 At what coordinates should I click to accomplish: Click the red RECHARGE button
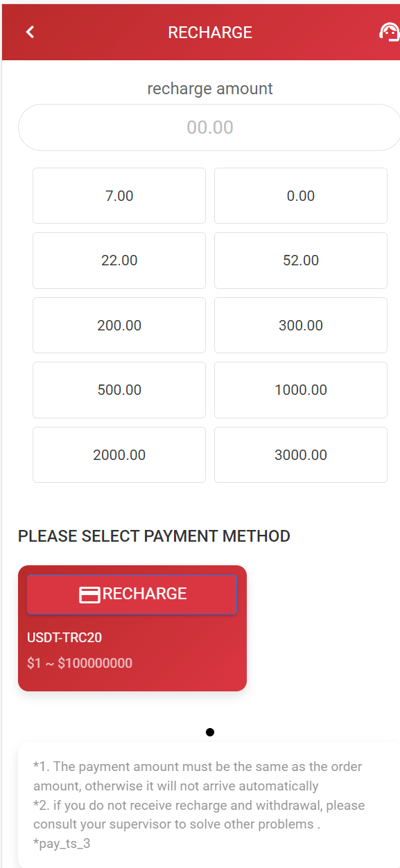click(x=132, y=594)
